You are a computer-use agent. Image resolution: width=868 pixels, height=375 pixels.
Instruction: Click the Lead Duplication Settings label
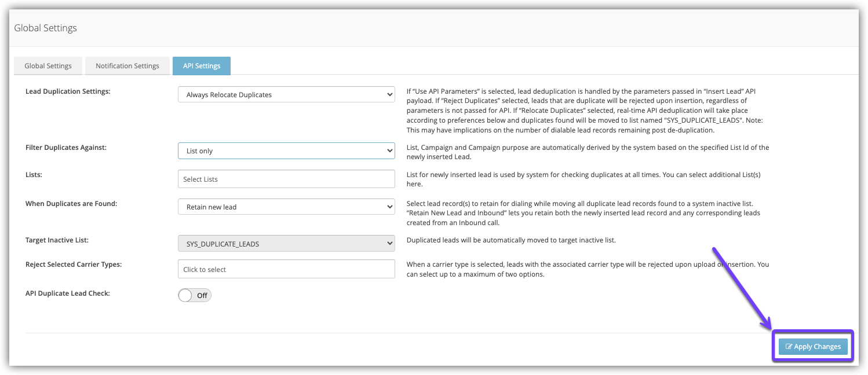coord(68,91)
